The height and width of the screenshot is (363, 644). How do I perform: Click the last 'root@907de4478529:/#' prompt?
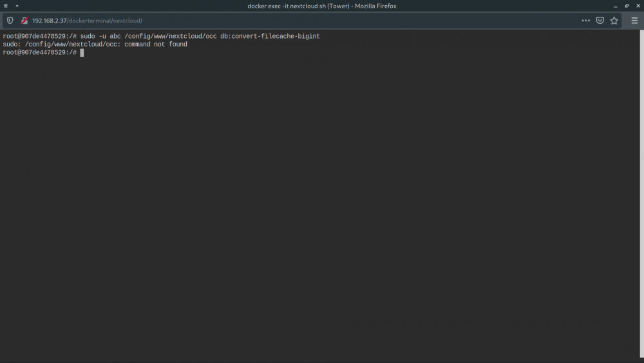[x=39, y=53]
